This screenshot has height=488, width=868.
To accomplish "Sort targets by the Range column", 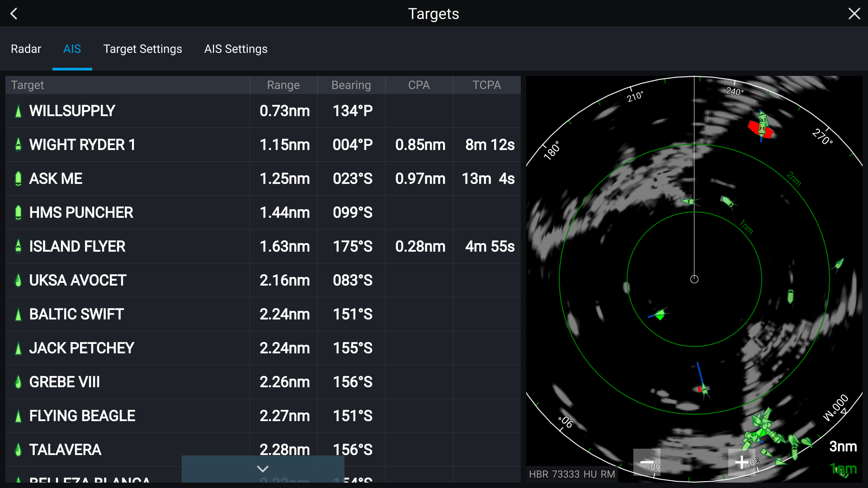I will pos(283,85).
